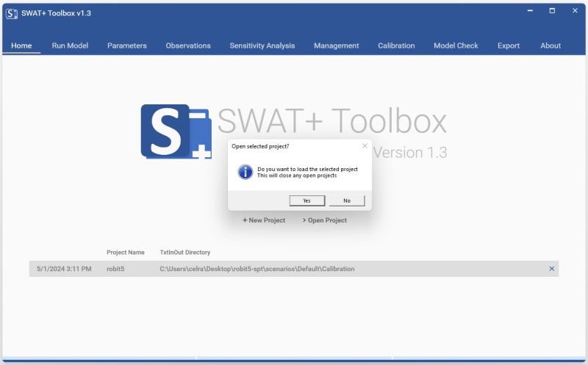
Task: Click the TxtInOut Directory column header
Action: point(185,252)
